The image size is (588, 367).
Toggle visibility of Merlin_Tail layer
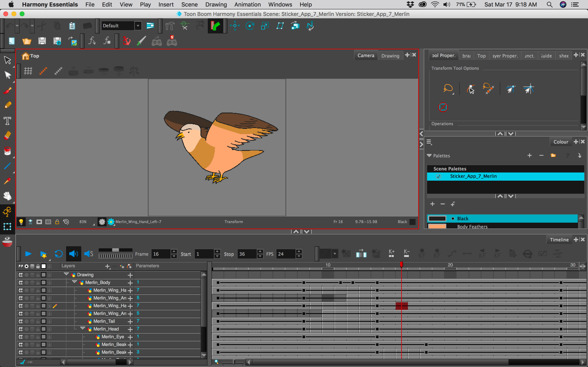pyautogui.click(x=21, y=321)
